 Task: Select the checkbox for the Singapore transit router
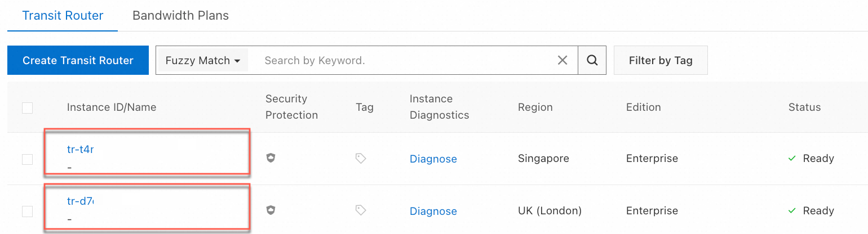(x=27, y=159)
